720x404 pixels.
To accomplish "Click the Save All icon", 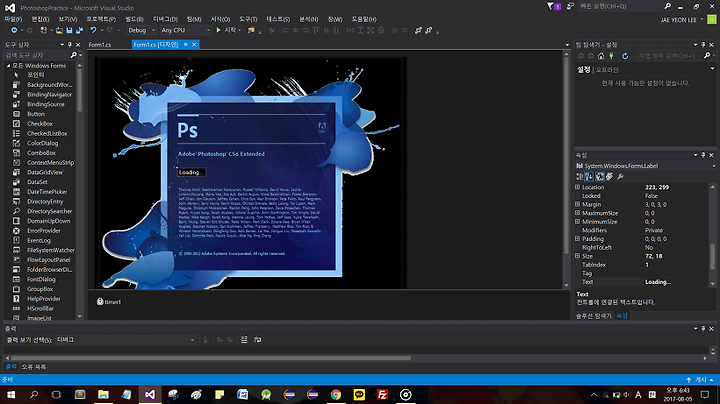I will pos(79,30).
